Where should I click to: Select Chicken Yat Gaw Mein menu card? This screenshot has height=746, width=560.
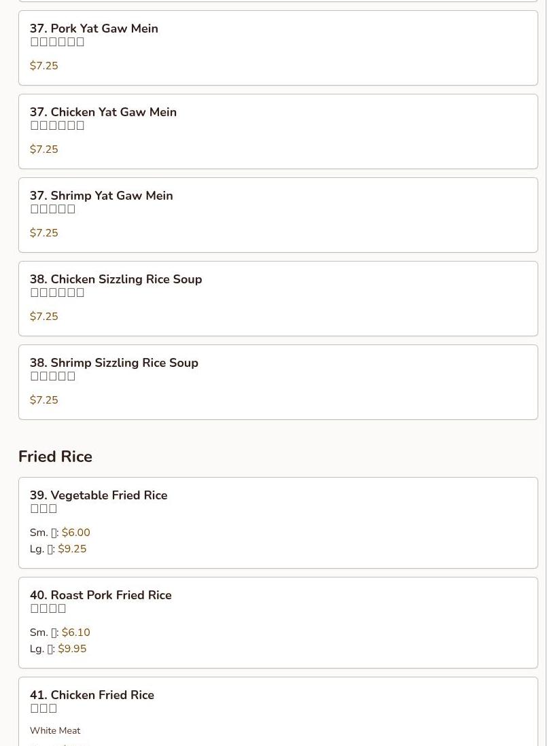coord(278,131)
